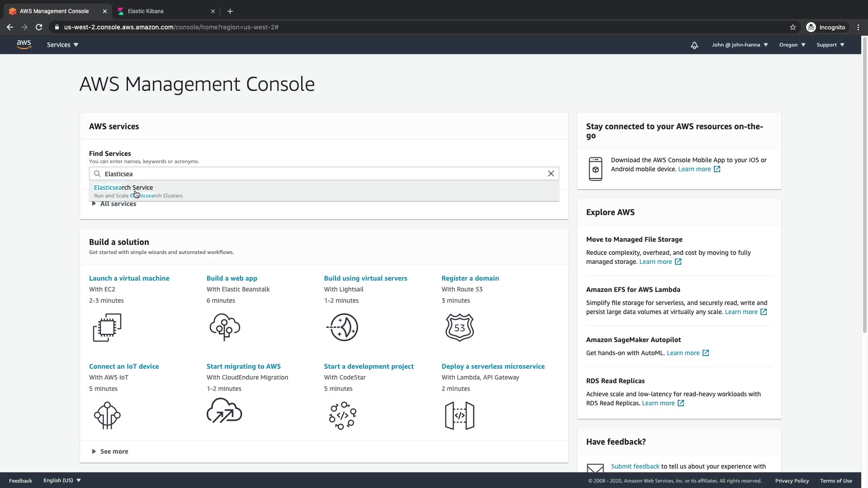The height and width of the screenshot is (488, 868).
Task: Click in the Find Services input
Action: point(316,174)
